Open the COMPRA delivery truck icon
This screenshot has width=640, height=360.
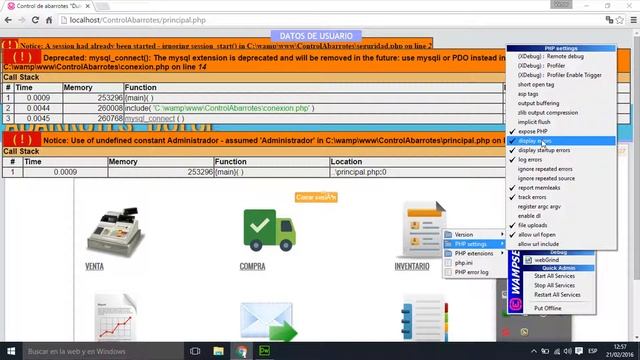click(269, 230)
